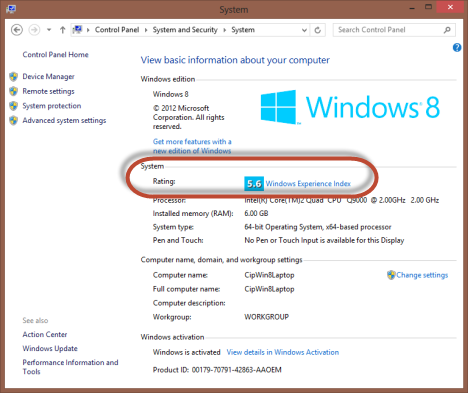Screen dimensions: 468x393
Task: Expand the chevron after Control Panel
Action: [x=146, y=30]
